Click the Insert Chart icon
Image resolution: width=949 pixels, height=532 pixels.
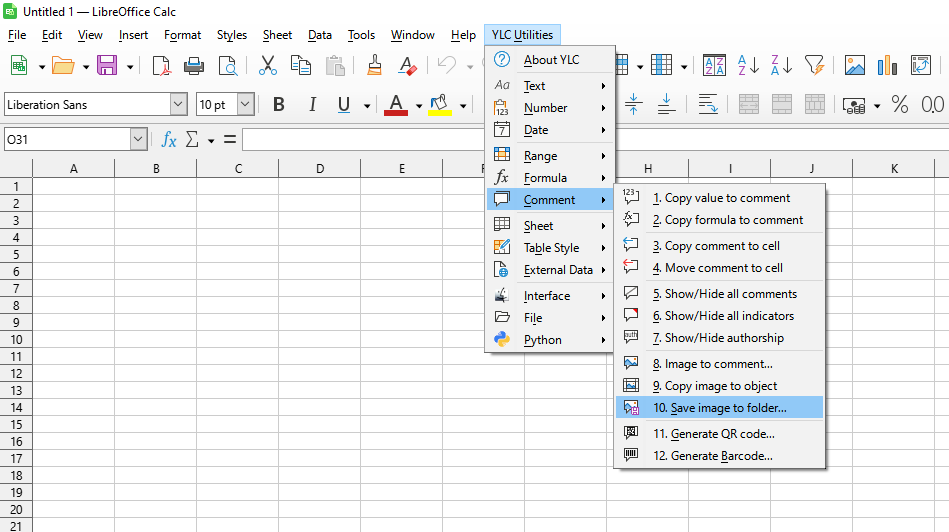pyautogui.click(x=887, y=66)
